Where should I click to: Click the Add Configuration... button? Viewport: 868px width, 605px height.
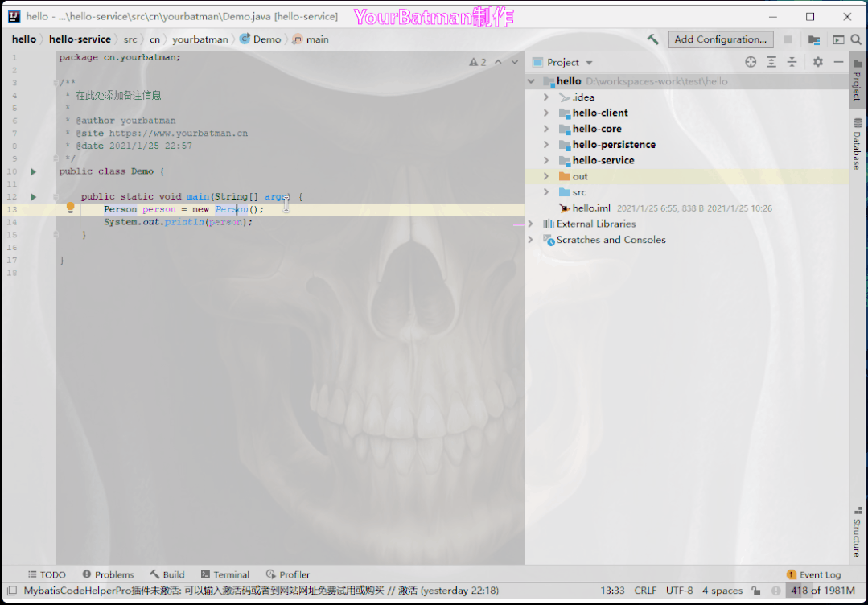720,39
